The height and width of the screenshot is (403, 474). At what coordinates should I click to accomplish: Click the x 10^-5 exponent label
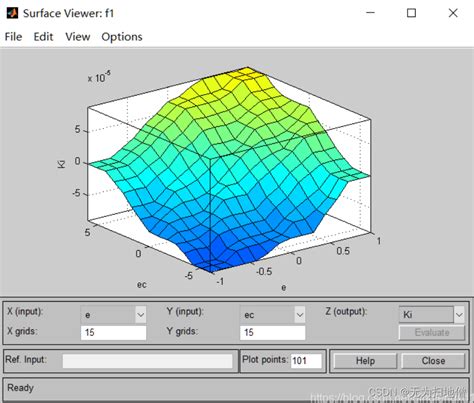(99, 77)
